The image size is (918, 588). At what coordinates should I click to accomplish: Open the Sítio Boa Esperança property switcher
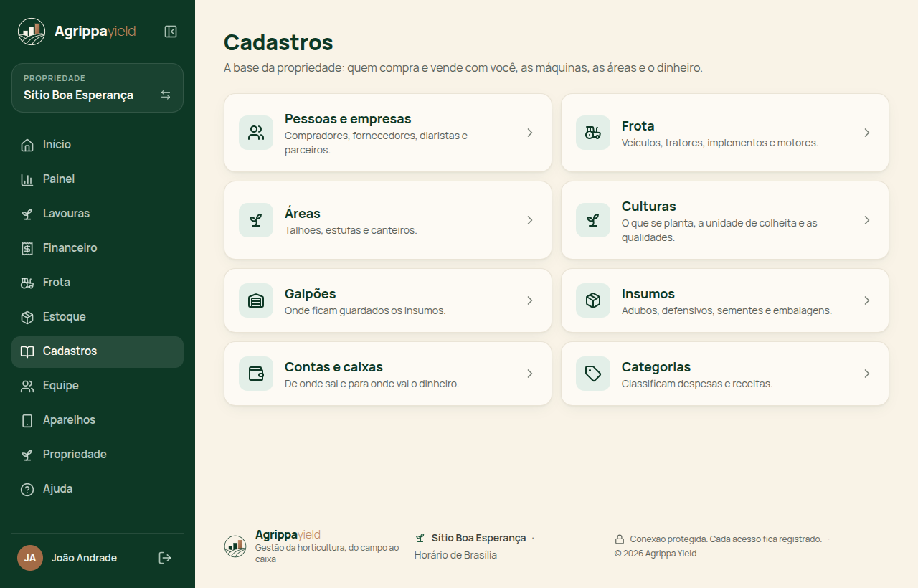pyautogui.click(x=98, y=88)
